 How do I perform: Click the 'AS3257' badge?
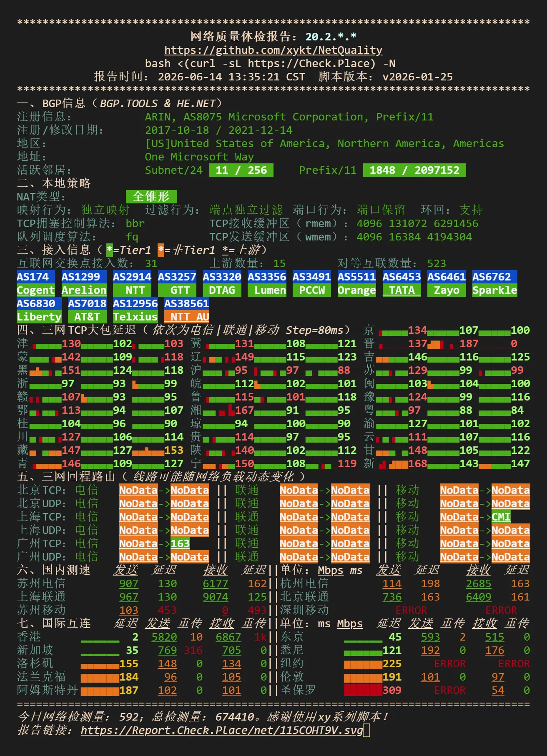click(177, 277)
